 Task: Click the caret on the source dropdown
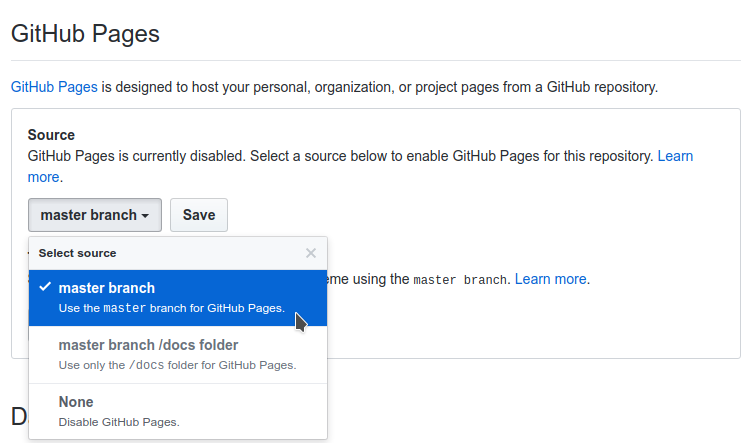click(x=146, y=216)
